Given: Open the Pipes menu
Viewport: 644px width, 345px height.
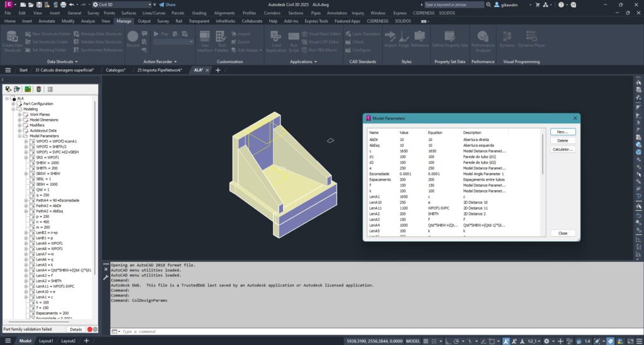Looking at the screenshot, I should coord(316,13).
